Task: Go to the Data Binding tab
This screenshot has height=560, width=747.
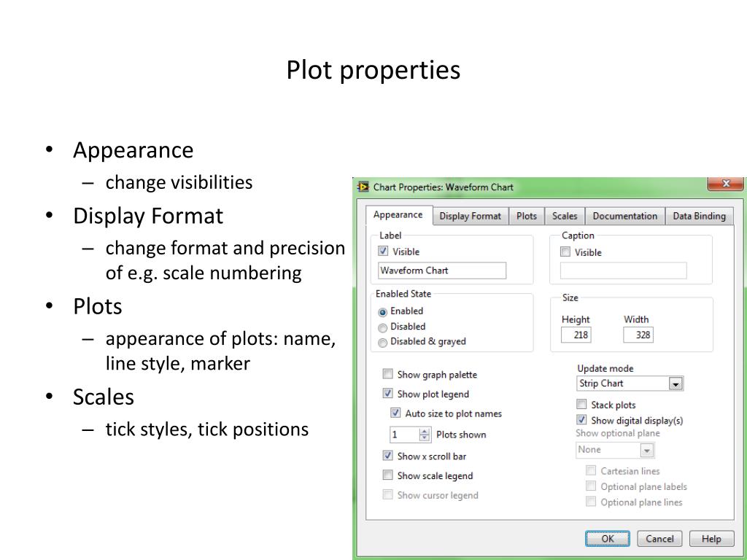Action: point(699,216)
